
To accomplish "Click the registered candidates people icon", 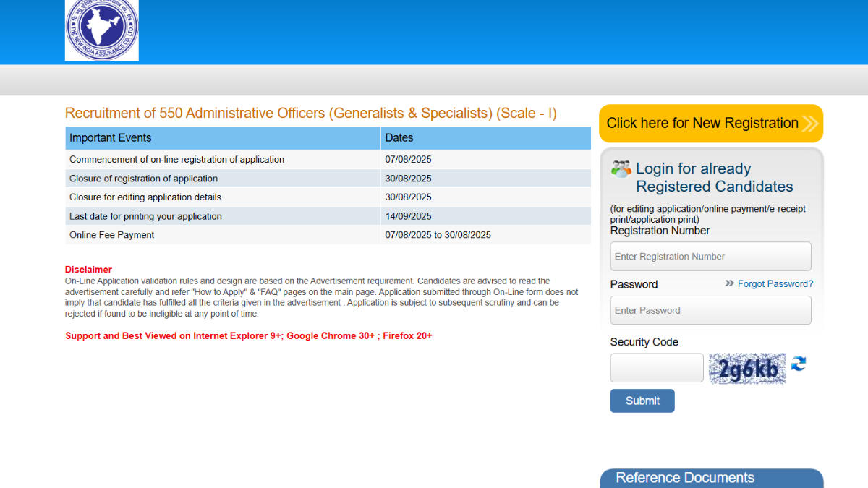I will coord(621,169).
